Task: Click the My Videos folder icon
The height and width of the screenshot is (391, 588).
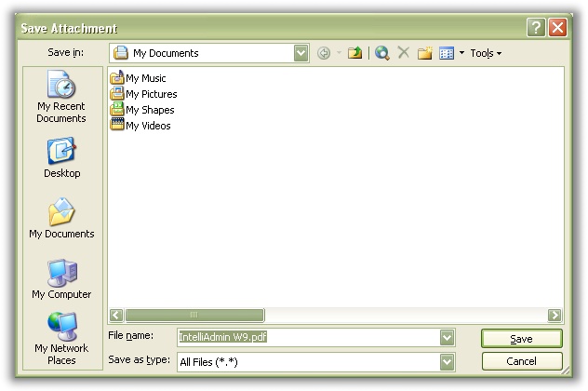Action: [x=117, y=124]
